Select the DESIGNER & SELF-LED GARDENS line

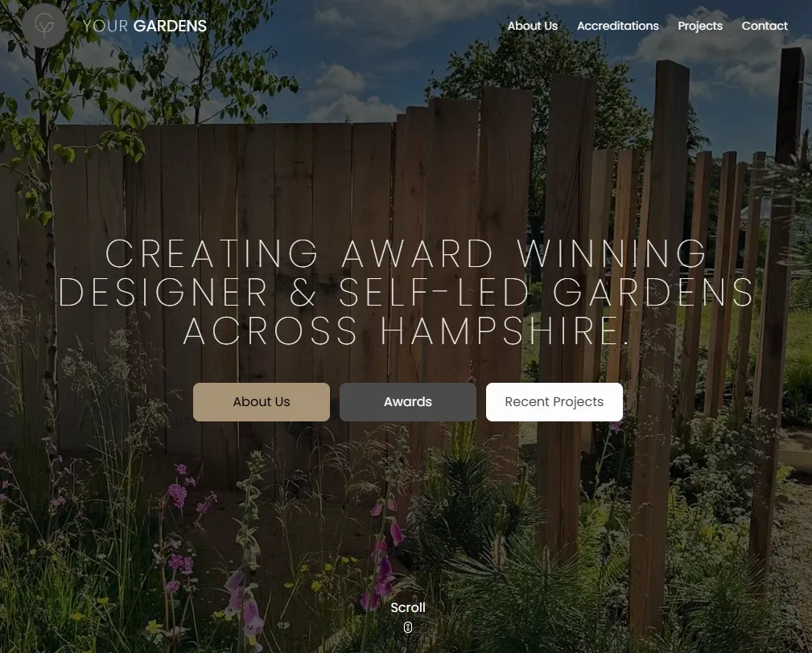[x=406, y=293]
